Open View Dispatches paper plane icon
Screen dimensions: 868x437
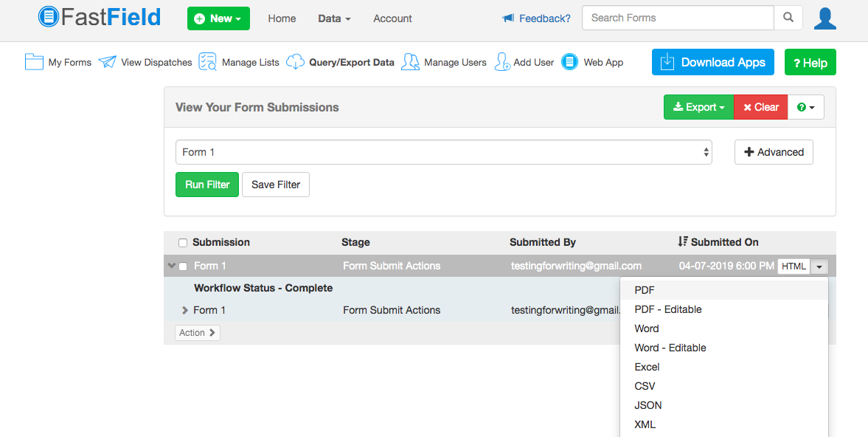108,62
